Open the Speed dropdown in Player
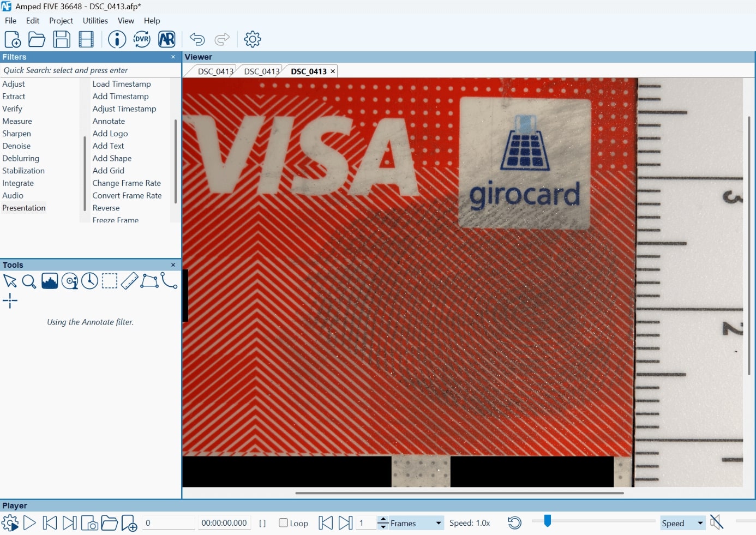This screenshot has width=756, height=535. pyautogui.click(x=682, y=523)
